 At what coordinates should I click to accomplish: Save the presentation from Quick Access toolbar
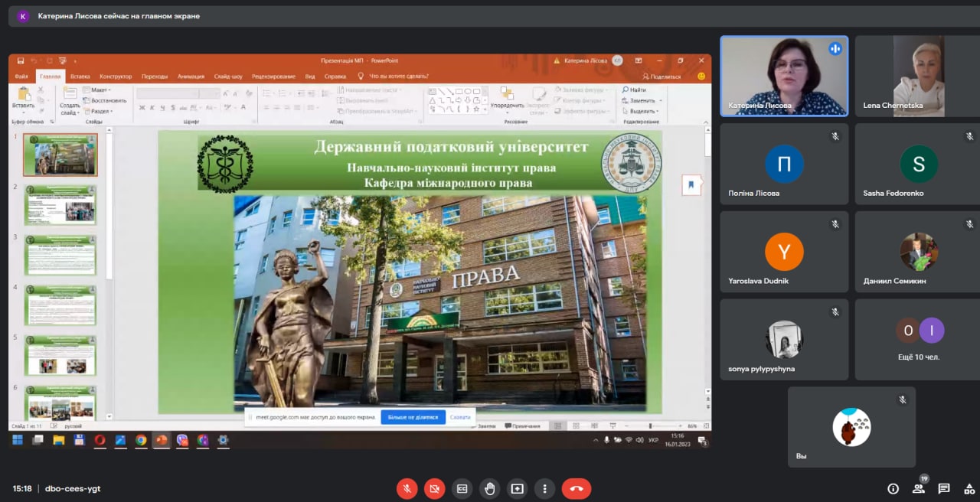(21, 60)
